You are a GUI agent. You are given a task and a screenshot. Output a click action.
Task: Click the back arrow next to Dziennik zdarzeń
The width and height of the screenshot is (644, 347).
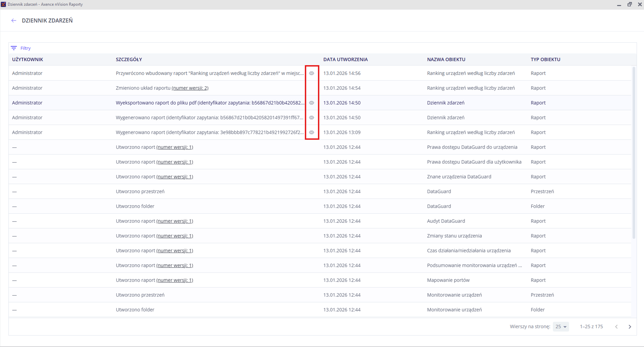[x=14, y=20]
